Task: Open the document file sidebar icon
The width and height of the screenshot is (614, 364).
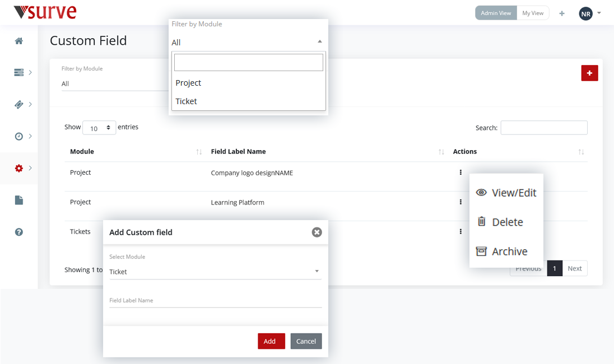Action: pos(19,200)
